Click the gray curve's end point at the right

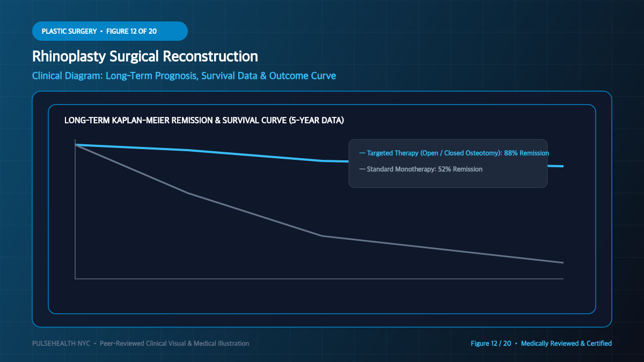tap(563, 263)
